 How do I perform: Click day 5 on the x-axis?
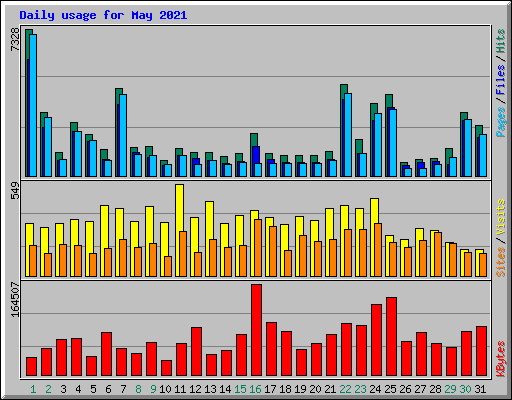93,389
